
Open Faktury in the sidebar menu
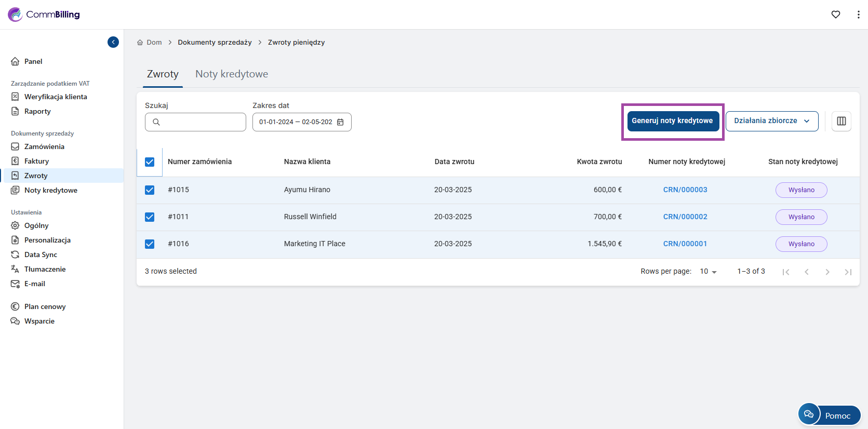point(36,161)
